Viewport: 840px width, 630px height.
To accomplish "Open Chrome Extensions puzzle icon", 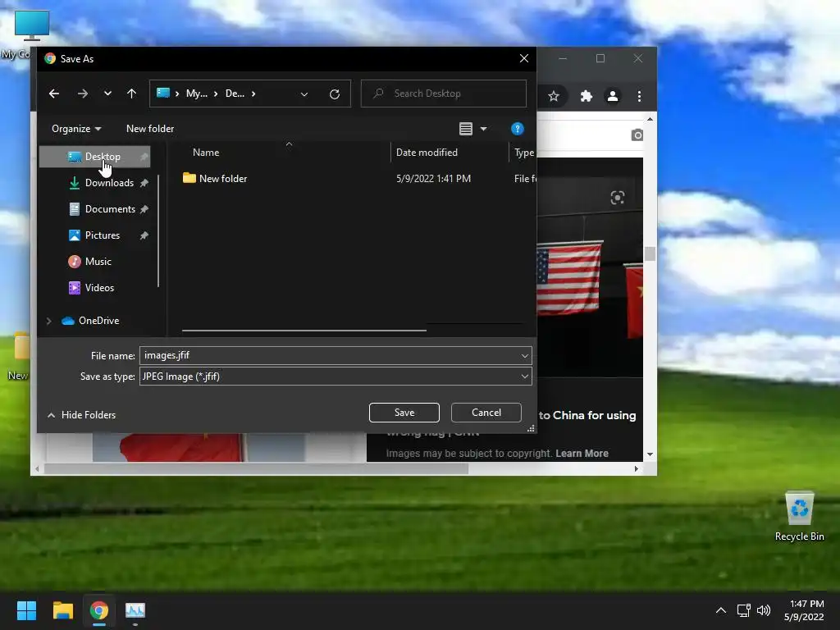I will [x=586, y=96].
